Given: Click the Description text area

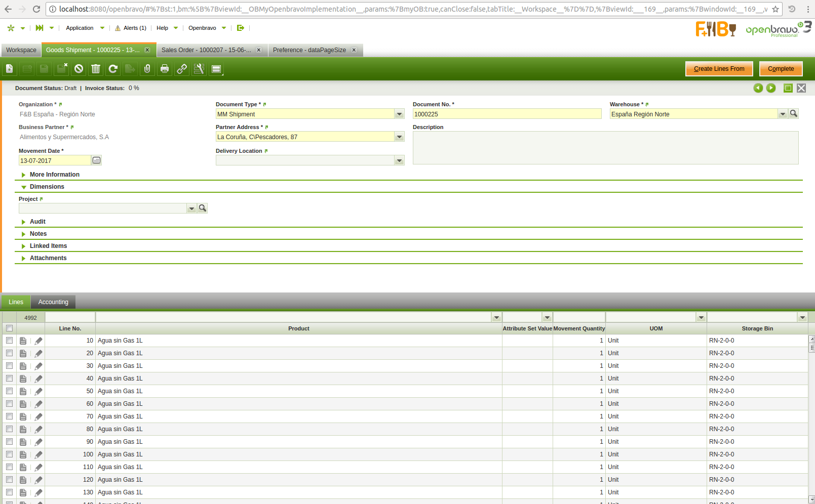Looking at the screenshot, I should coord(605,148).
